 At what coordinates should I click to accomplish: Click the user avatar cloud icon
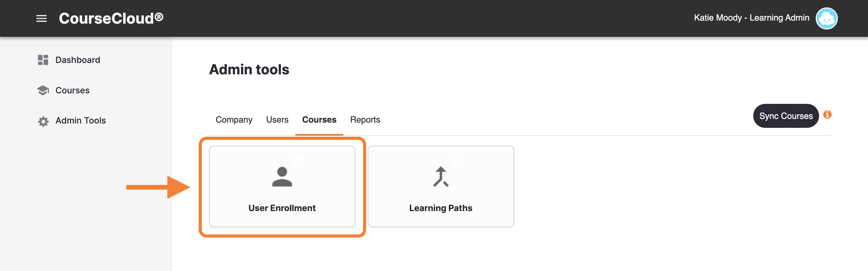click(826, 18)
